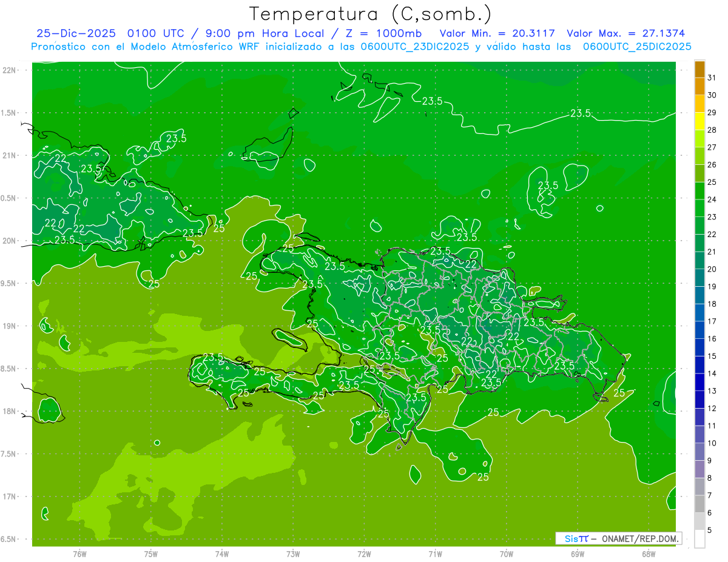The image size is (728, 562).
Task: Click the '1.5N' latitude axis label
Action: [x=9, y=113]
